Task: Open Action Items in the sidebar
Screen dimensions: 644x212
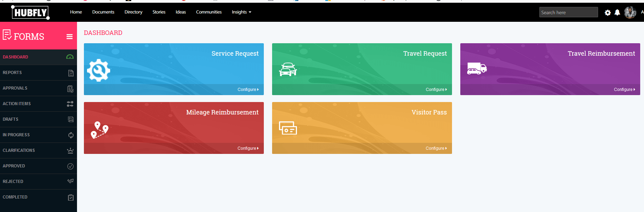Action: [x=38, y=104]
